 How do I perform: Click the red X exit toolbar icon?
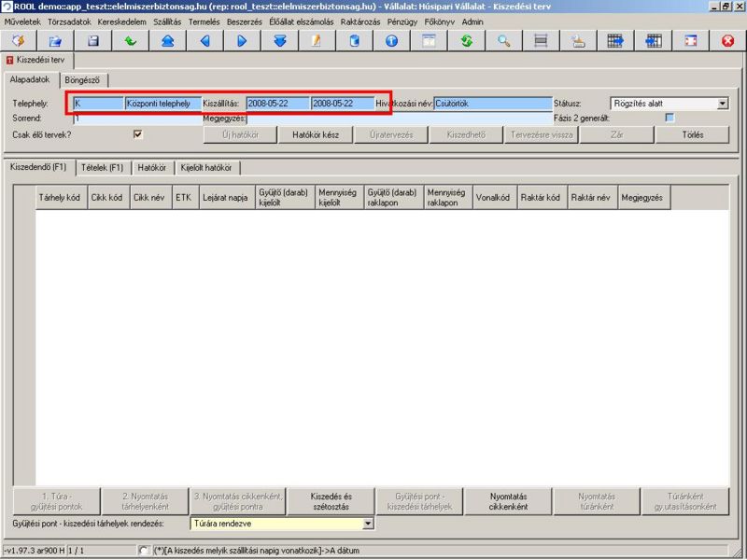(728, 41)
